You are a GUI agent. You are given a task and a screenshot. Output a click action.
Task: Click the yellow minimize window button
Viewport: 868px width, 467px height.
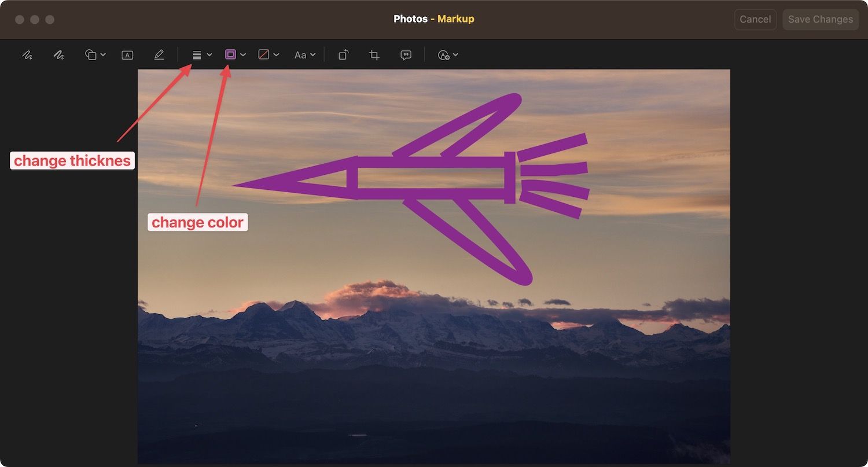pyautogui.click(x=35, y=19)
